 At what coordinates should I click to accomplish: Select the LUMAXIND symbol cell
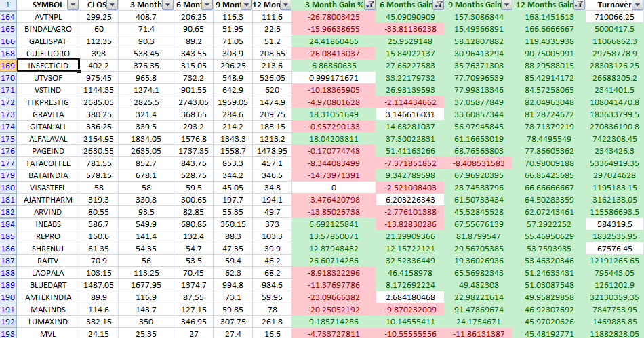coord(48,322)
